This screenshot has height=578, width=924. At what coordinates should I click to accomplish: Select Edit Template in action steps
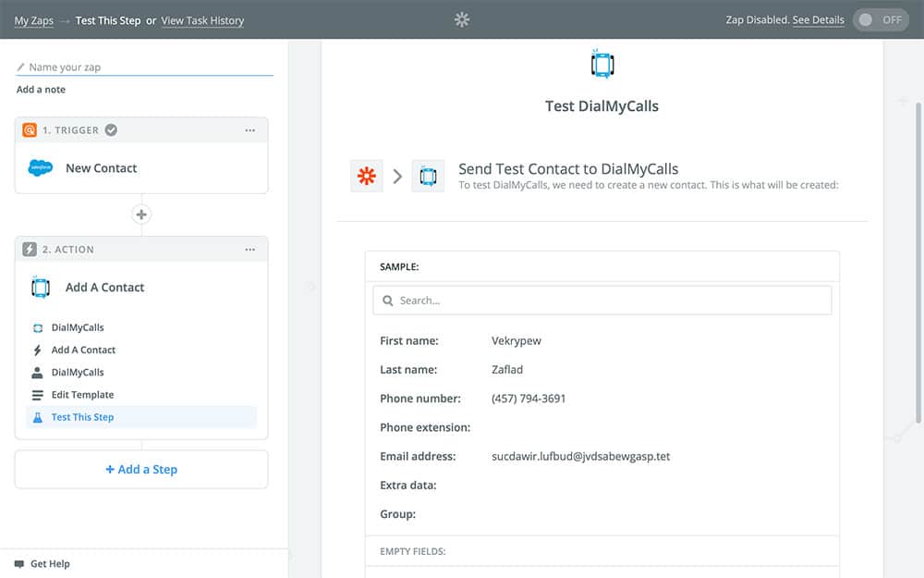pyautogui.click(x=82, y=395)
